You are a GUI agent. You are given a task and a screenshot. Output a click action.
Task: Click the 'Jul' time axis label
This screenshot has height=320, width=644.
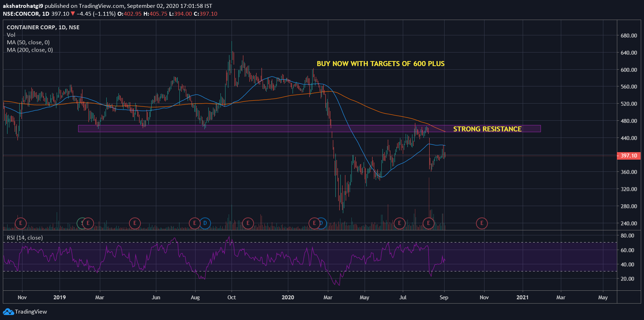point(403,297)
